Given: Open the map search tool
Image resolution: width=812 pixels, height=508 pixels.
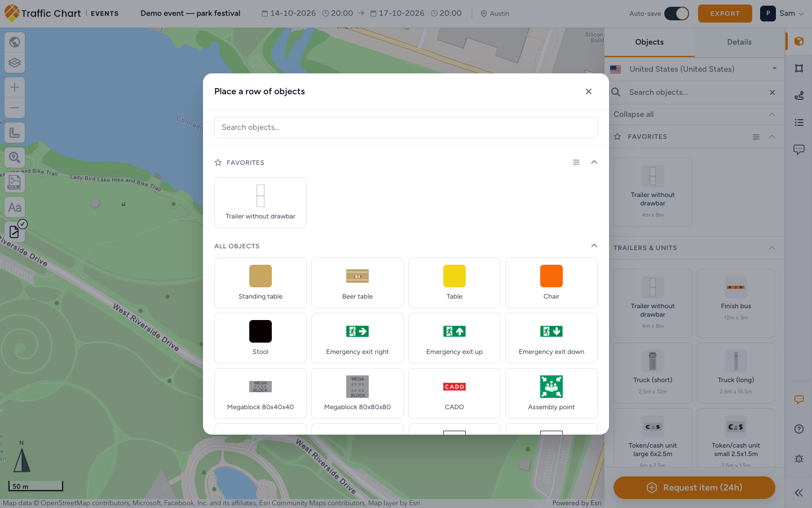Looking at the screenshot, I should pos(15,157).
